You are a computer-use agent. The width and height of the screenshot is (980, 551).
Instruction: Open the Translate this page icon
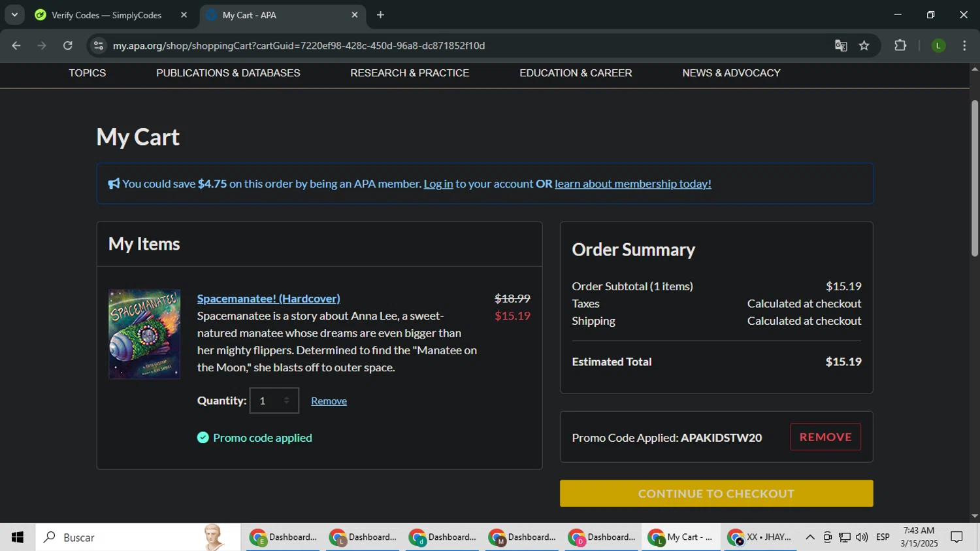coord(841,46)
